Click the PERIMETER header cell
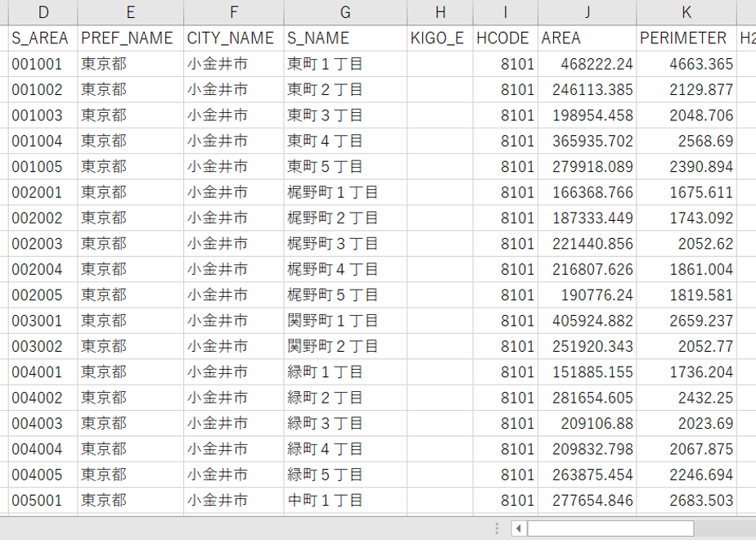756x540 pixels. pos(686,38)
